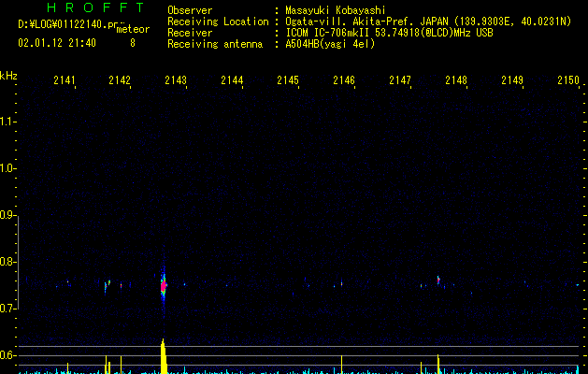588x374 pixels.
Task: Click time axis label 2147
Action: point(400,80)
